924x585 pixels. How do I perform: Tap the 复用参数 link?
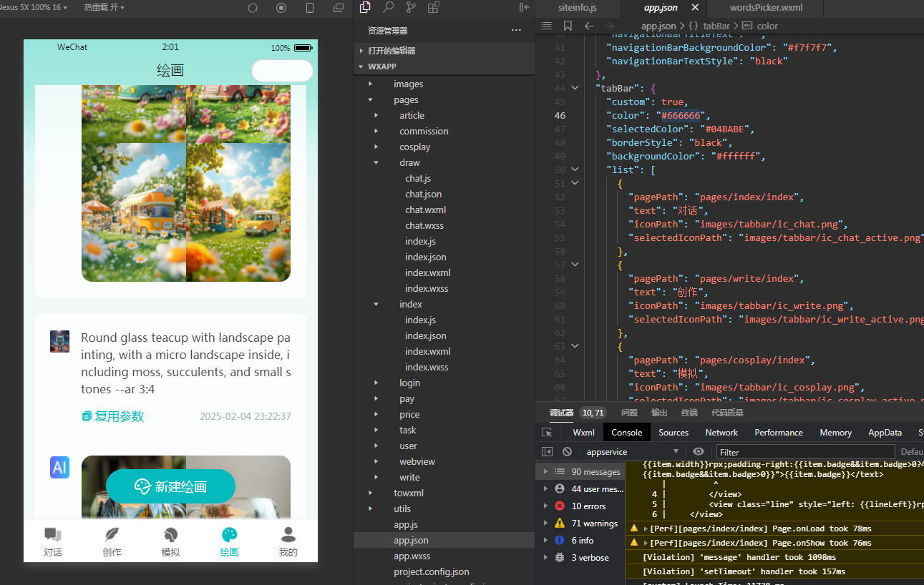(112, 416)
